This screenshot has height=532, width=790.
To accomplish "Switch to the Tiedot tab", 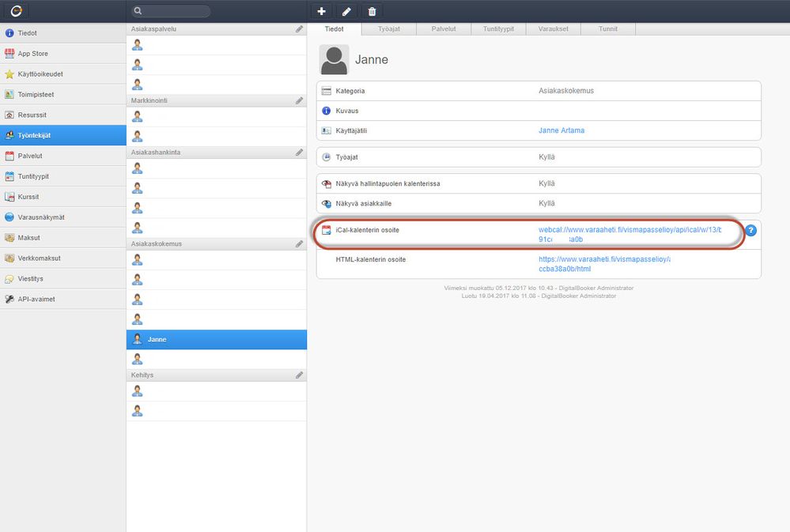I will [334, 29].
